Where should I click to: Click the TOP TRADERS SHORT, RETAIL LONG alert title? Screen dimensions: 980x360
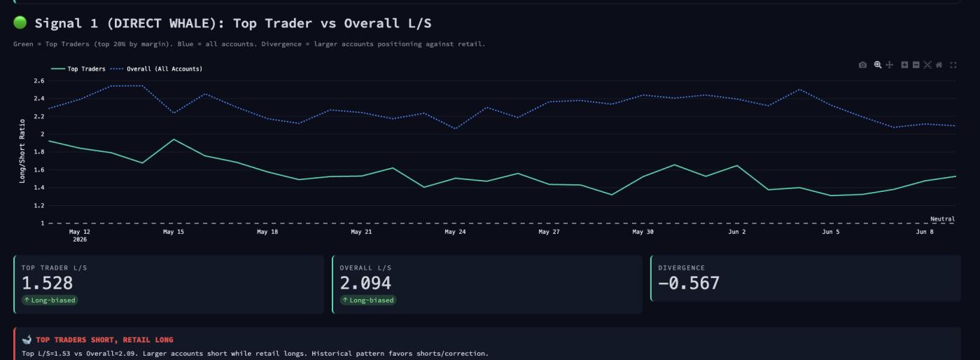(104, 340)
